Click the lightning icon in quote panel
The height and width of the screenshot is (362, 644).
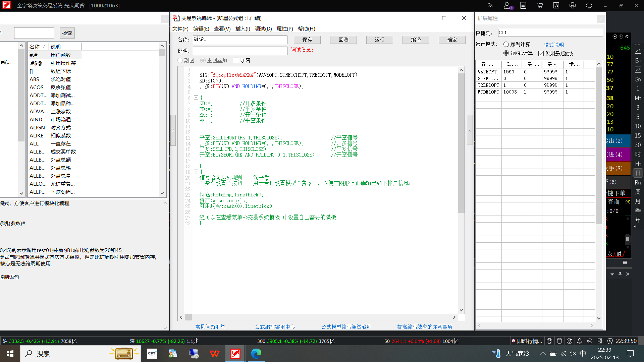[x=621, y=37]
